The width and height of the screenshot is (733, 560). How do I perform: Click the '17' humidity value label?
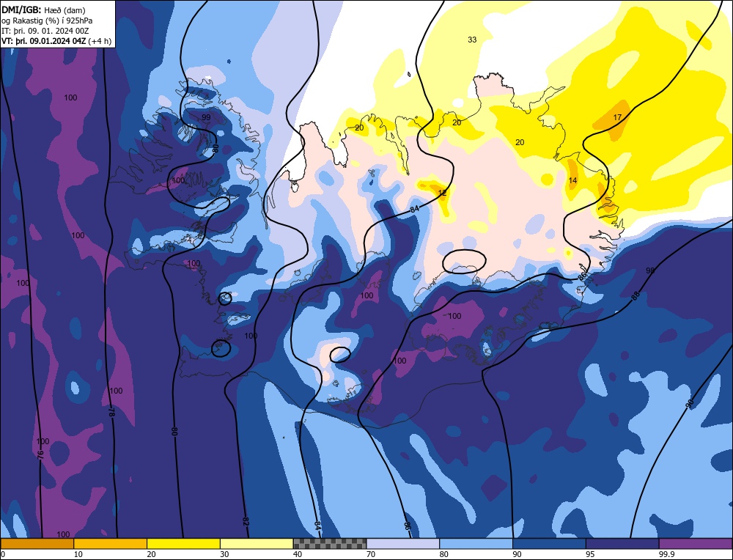tap(617, 117)
